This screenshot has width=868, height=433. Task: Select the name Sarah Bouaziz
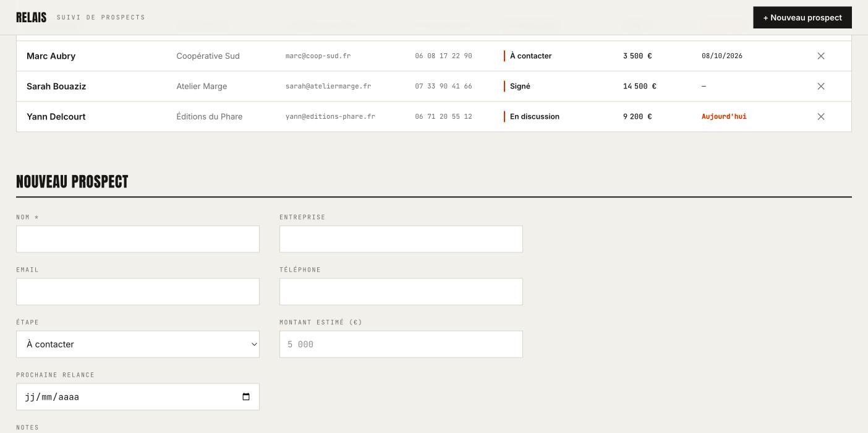56,86
